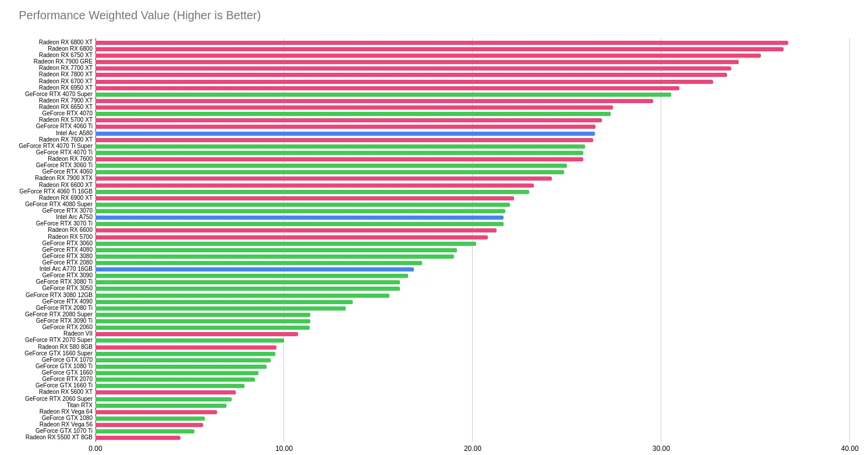Click the Radeon RX 6800 XT bar
This screenshot has width=868, height=455.
point(441,43)
